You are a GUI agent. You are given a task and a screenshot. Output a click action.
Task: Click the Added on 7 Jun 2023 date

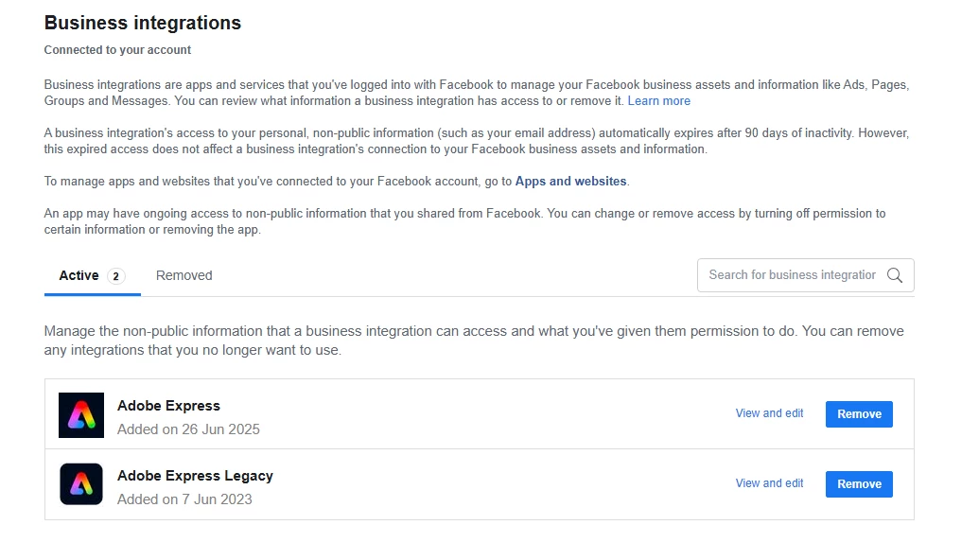[184, 499]
